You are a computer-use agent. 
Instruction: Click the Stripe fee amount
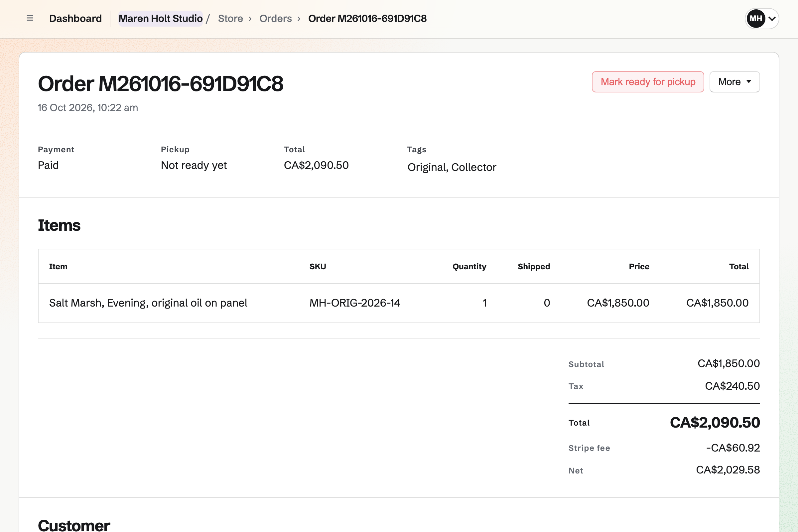point(733,448)
